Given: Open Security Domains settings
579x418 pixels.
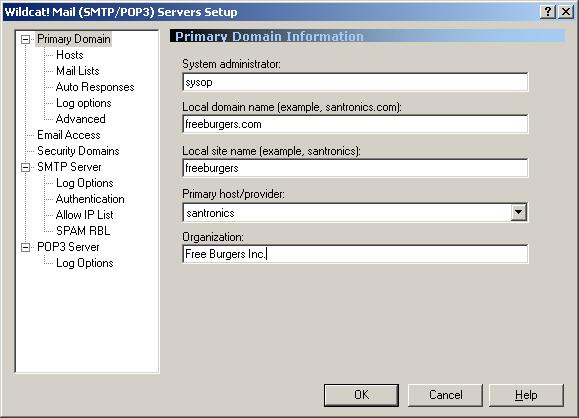Looking at the screenshot, I should click(78, 151).
